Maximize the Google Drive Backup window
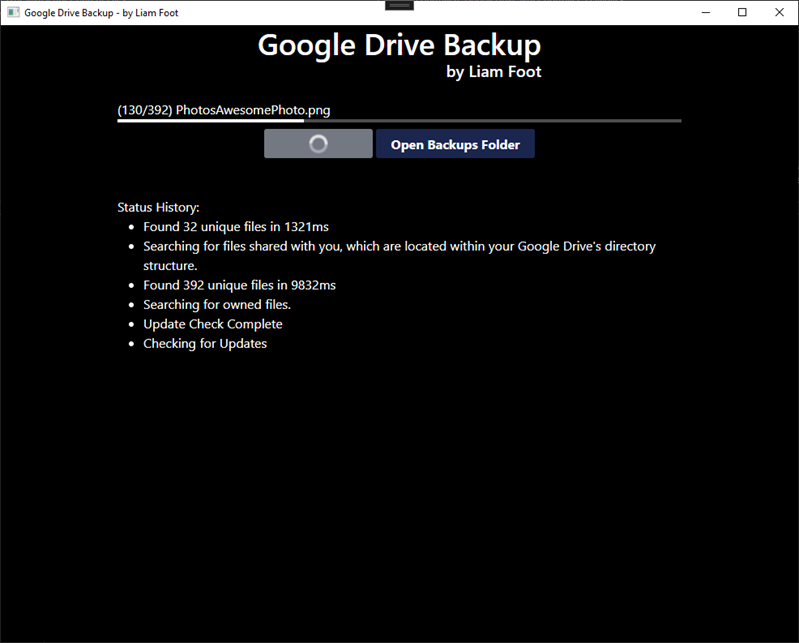Viewport: 799px width, 643px height. click(742, 12)
